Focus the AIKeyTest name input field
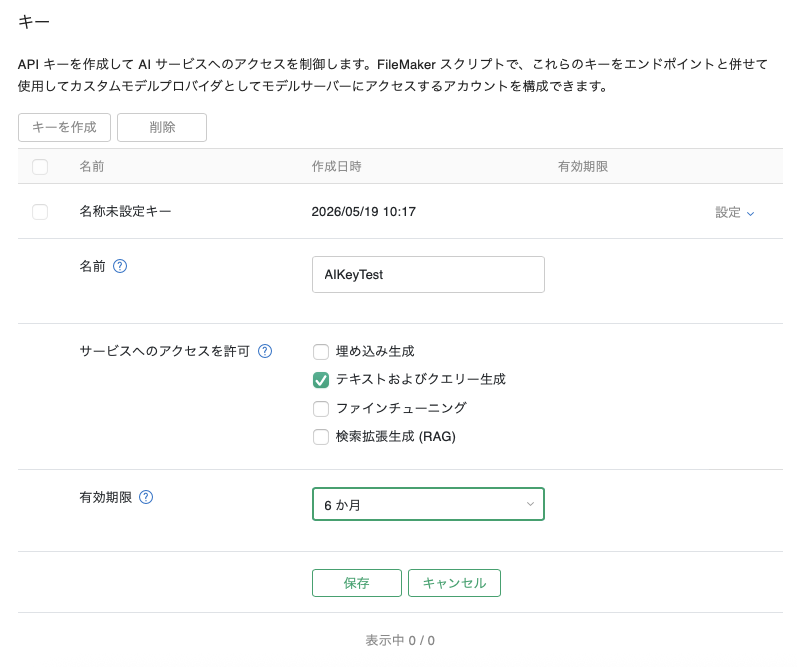The height and width of the screenshot is (667, 797). [x=428, y=275]
